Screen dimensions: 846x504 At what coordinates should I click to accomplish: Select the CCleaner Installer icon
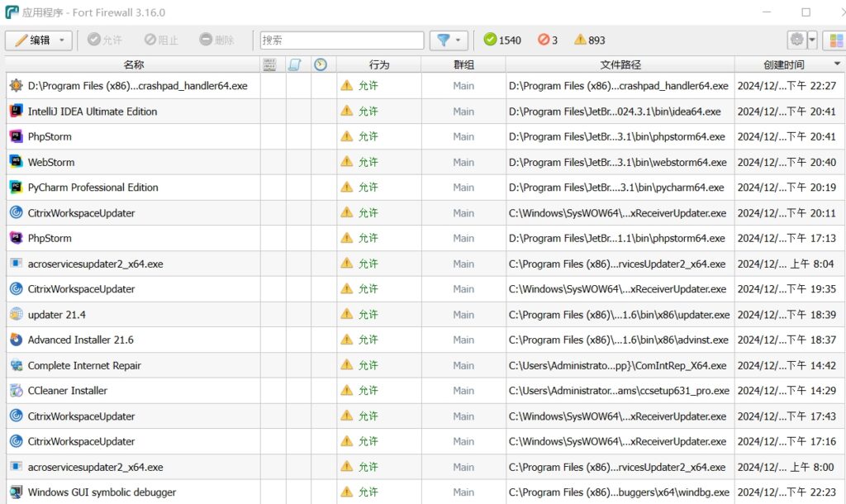[17, 390]
